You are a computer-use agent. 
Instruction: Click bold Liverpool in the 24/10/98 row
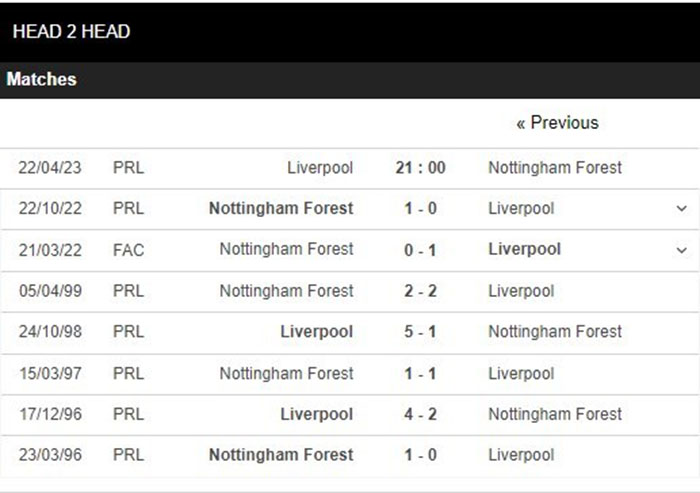click(x=317, y=332)
